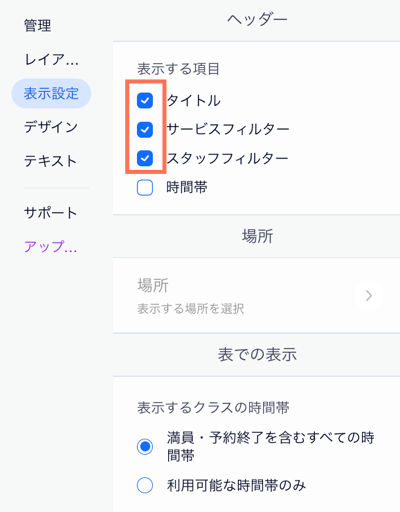The width and height of the screenshot is (400, 512).
Task: Open the テキスト tab
Action: coord(51,161)
